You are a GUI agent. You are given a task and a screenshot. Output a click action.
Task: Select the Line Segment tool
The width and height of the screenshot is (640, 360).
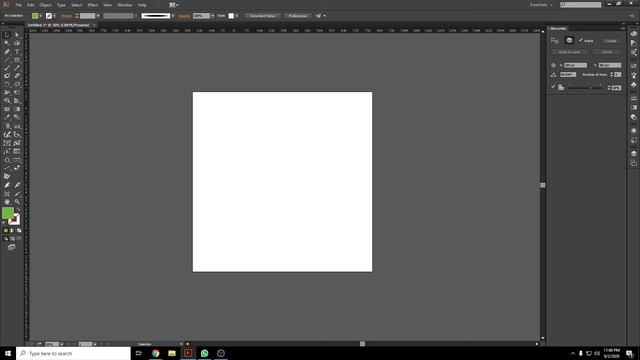click(7, 60)
